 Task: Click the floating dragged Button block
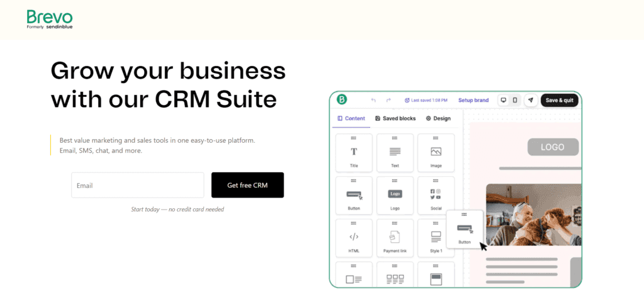465,229
